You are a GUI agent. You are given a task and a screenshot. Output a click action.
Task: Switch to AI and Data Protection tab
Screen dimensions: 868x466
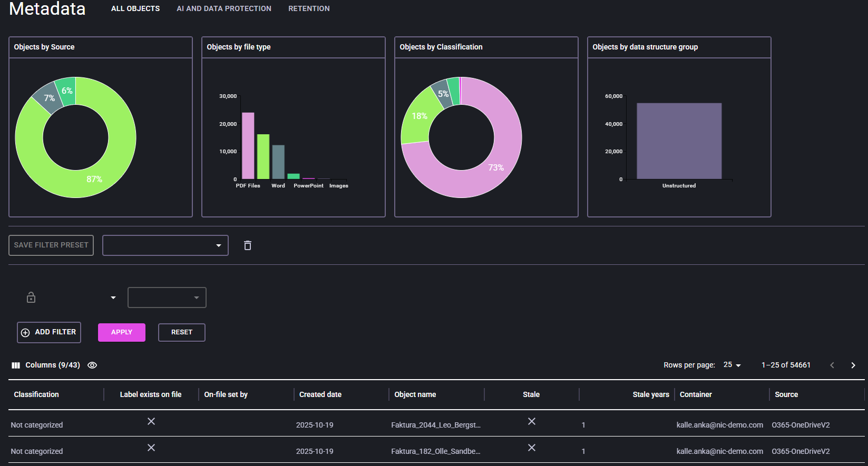point(224,9)
